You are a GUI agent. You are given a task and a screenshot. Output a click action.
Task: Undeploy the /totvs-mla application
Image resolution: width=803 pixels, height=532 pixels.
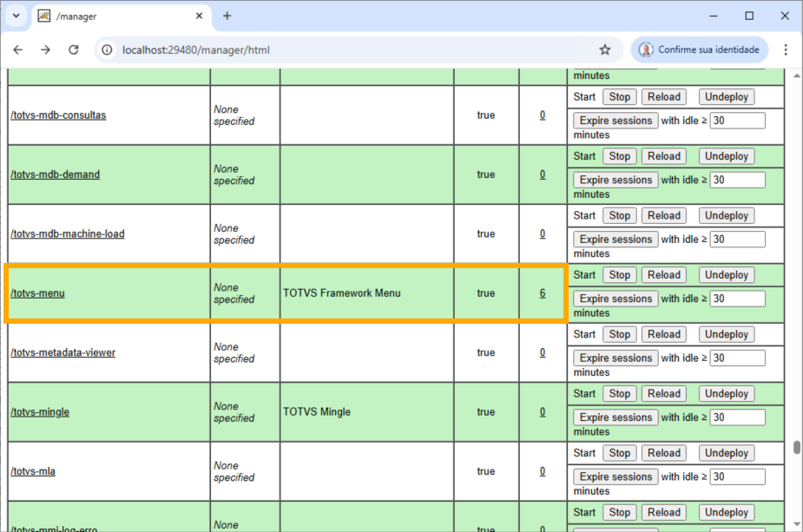727,453
